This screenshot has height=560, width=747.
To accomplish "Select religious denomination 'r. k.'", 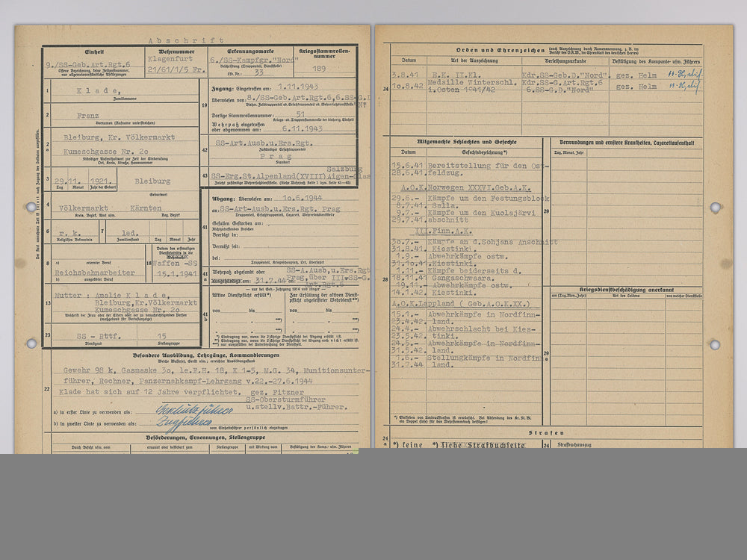I will (x=70, y=233).
